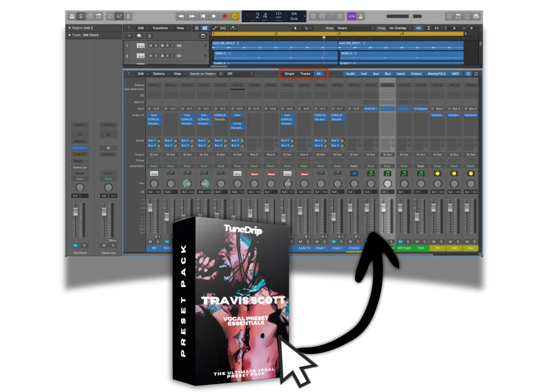Mute the DM Chord channel strip in the inspector

coord(75,245)
